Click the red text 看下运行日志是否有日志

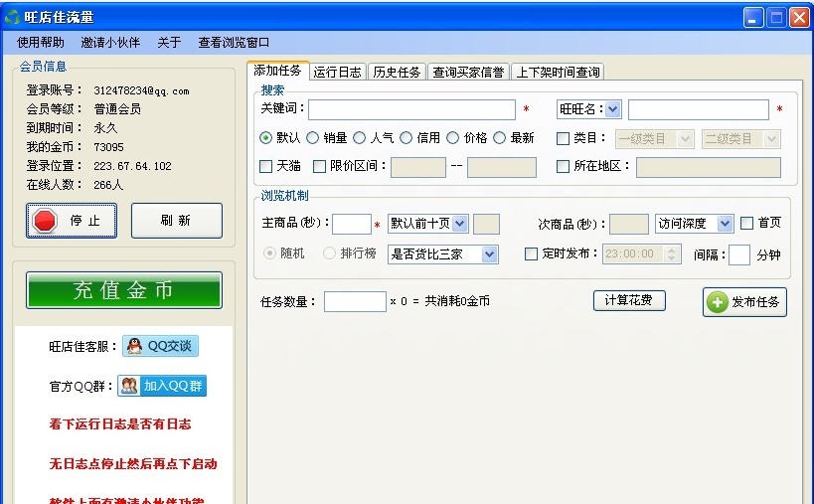click(120, 424)
